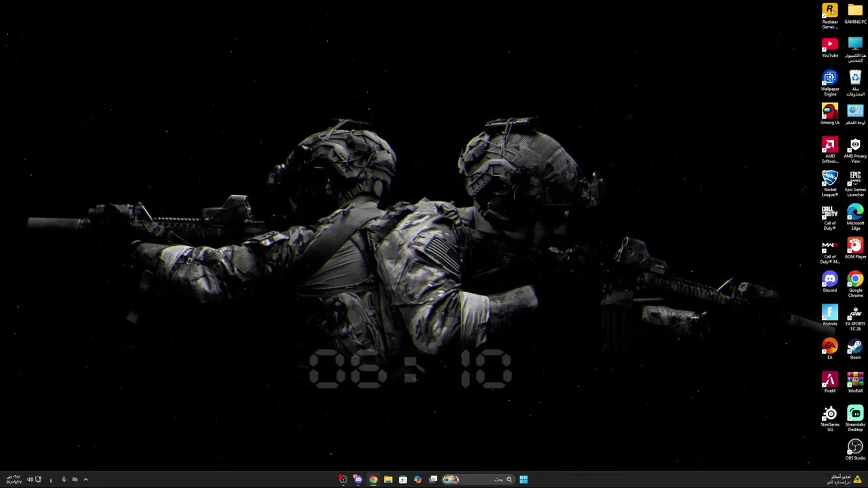Select the FiveM desktop icon

point(830,382)
